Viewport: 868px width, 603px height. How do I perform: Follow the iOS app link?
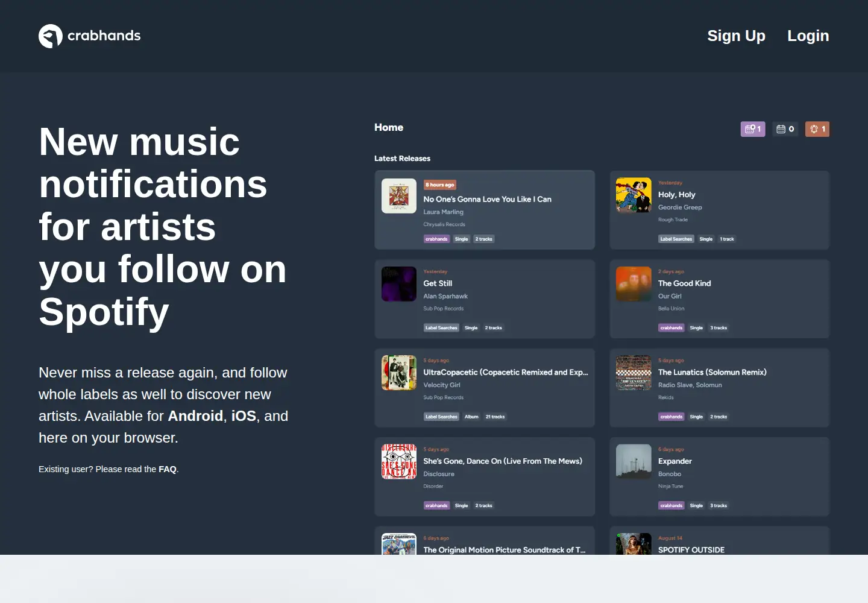click(244, 416)
